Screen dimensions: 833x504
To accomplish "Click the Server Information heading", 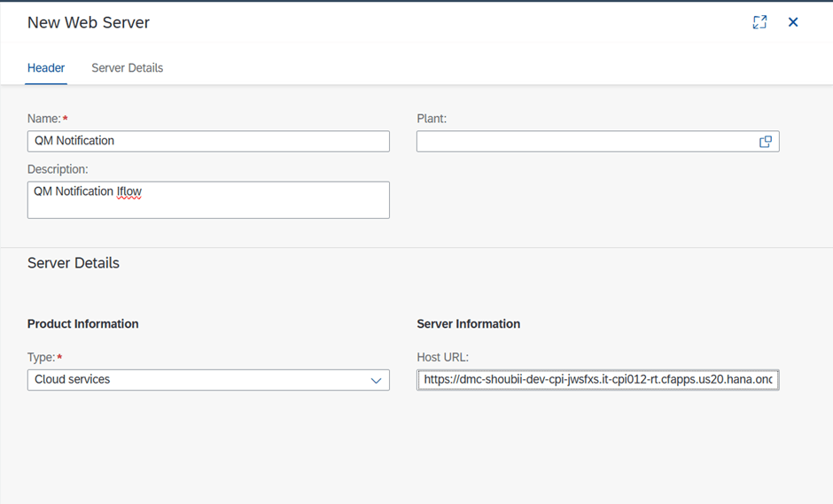I will (x=469, y=324).
